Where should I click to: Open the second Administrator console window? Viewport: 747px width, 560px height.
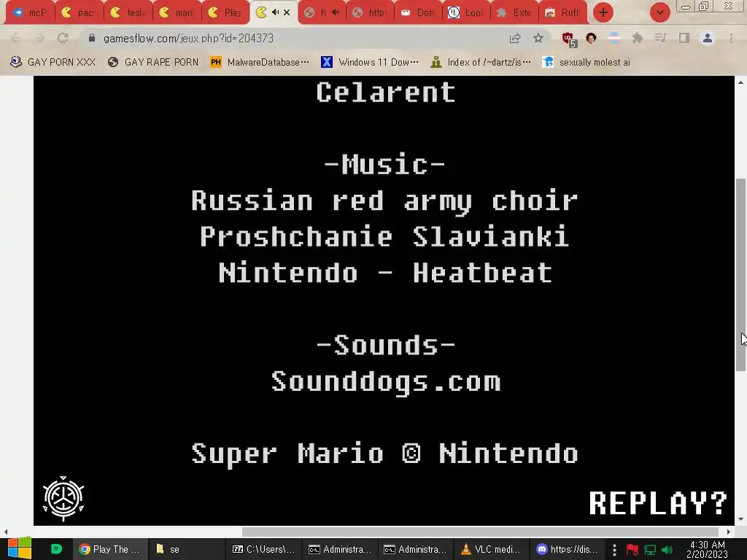[x=415, y=549]
